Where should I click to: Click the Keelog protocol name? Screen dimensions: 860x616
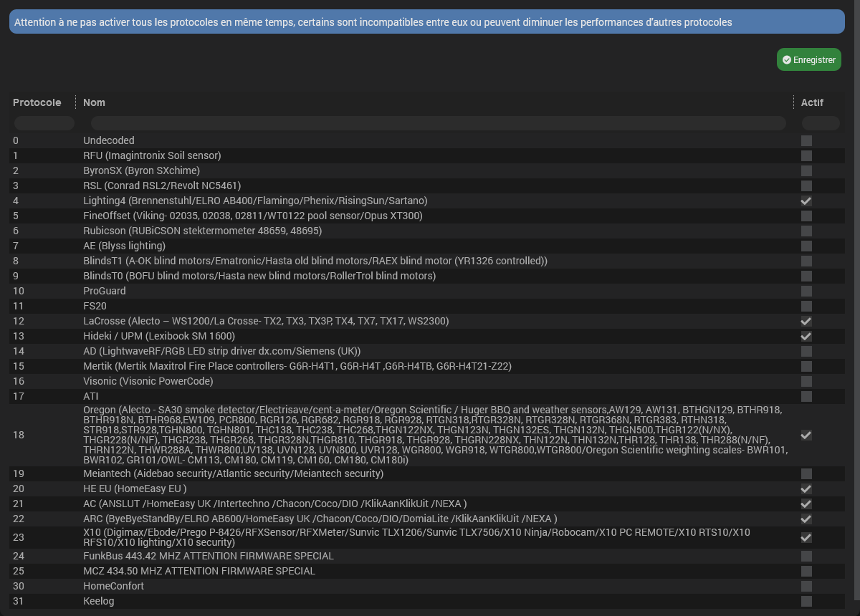pos(99,601)
